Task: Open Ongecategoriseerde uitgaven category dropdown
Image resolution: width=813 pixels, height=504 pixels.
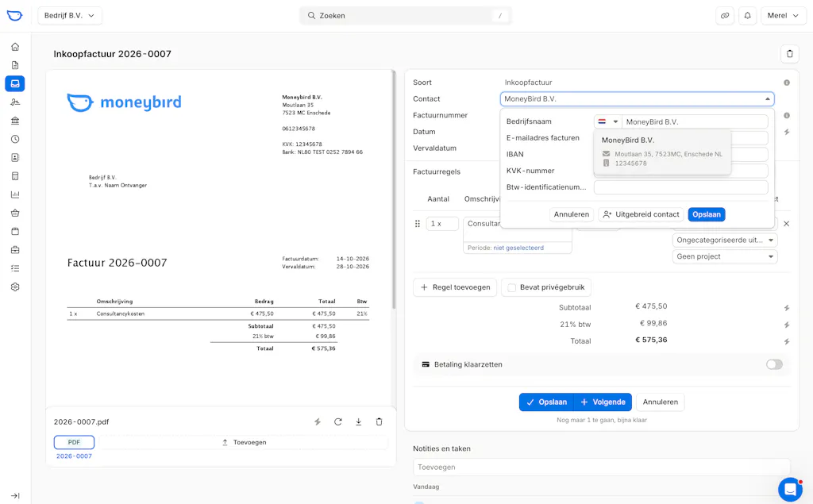Action: tap(725, 240)
